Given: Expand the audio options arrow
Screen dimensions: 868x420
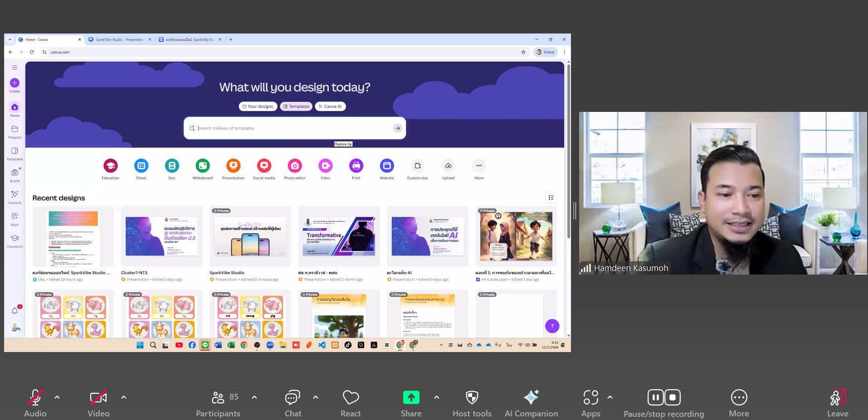Looking at the screenshot, I should coord(57,397).
